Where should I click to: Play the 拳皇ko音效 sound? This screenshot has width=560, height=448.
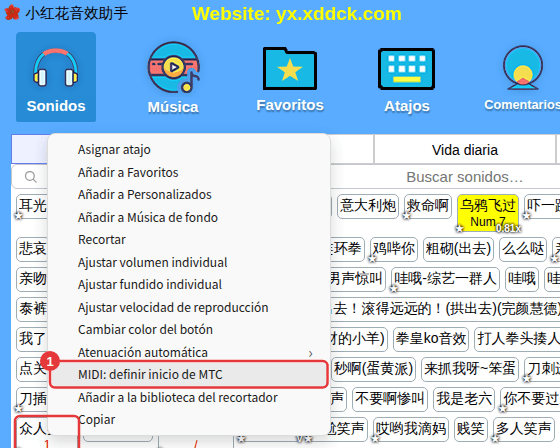coord(431,338)
